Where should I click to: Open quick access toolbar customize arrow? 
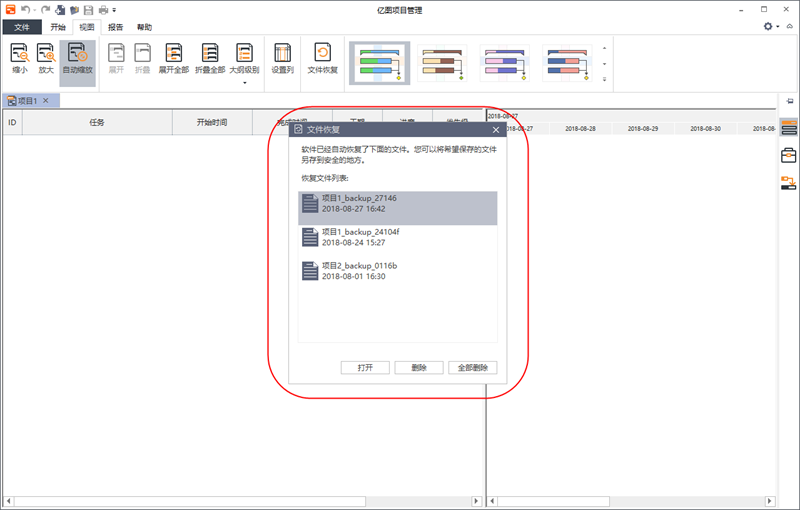[x=114, y=10]
